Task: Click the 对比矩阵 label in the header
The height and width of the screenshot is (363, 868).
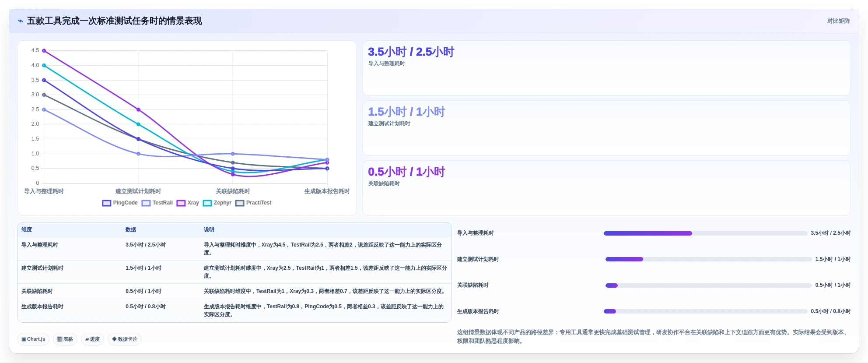Action: 838,21
